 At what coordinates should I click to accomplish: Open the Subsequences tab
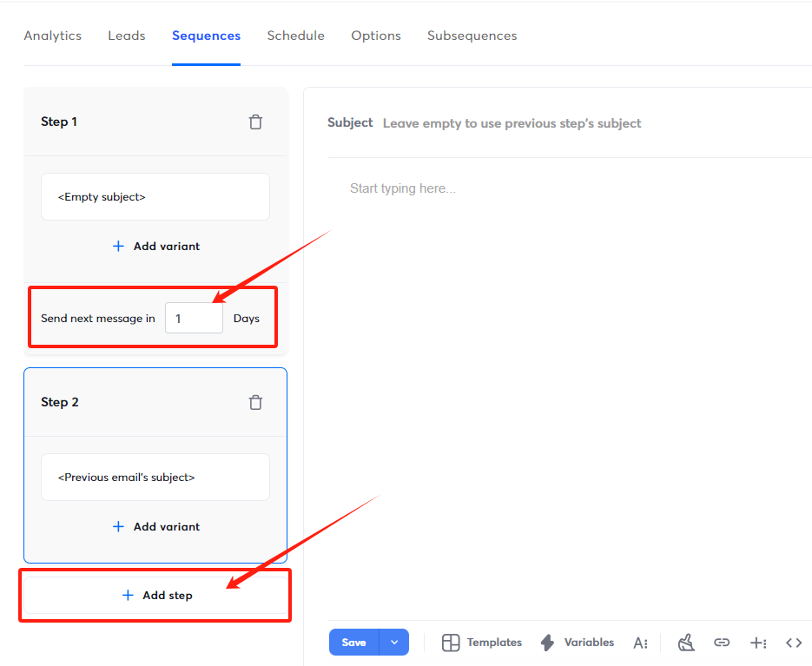(x=472, y=36)
